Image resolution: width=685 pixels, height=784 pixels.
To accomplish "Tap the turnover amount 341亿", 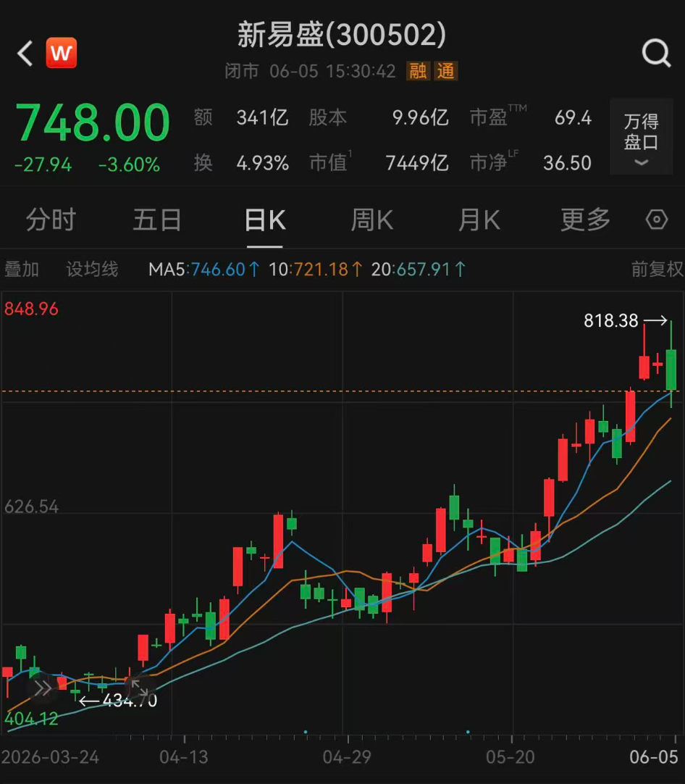I will point(262,118).
